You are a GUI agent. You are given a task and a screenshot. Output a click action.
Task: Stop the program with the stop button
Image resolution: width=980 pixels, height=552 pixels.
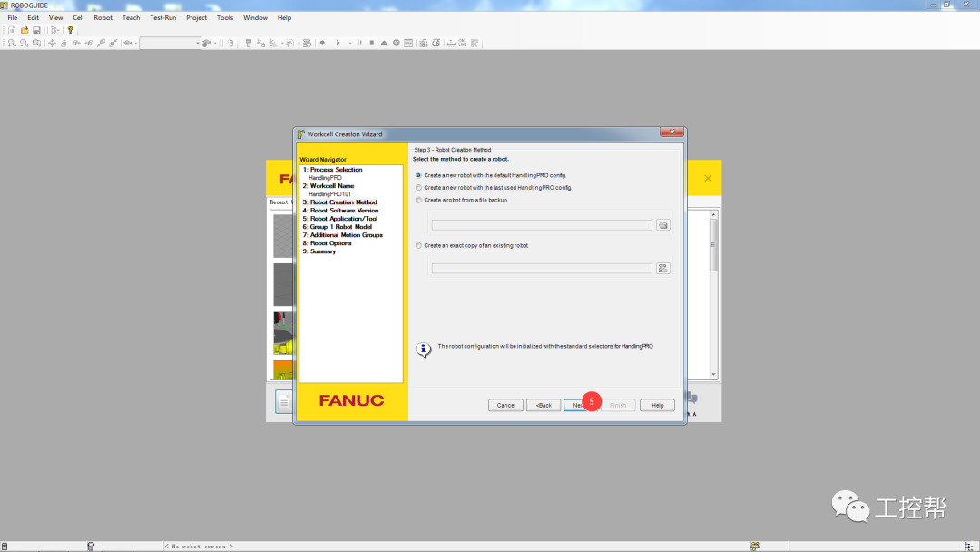coord(372,44)
